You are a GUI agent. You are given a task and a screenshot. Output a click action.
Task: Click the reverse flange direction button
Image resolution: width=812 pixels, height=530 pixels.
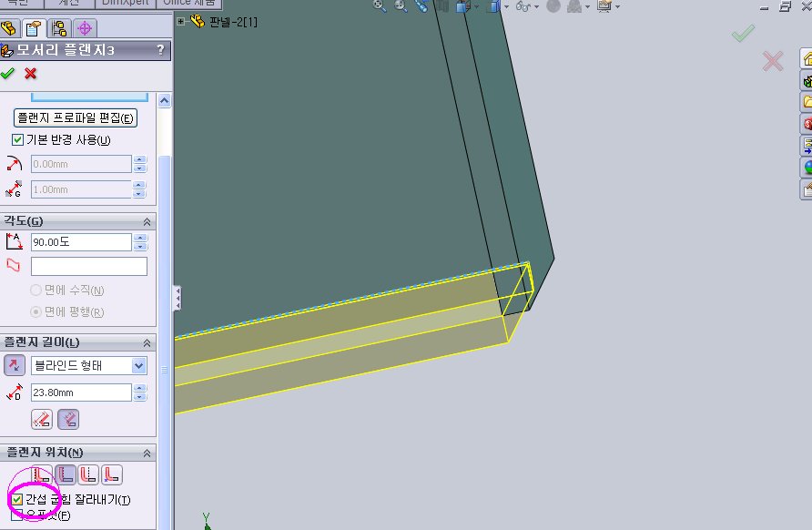[x=15, y=365]
